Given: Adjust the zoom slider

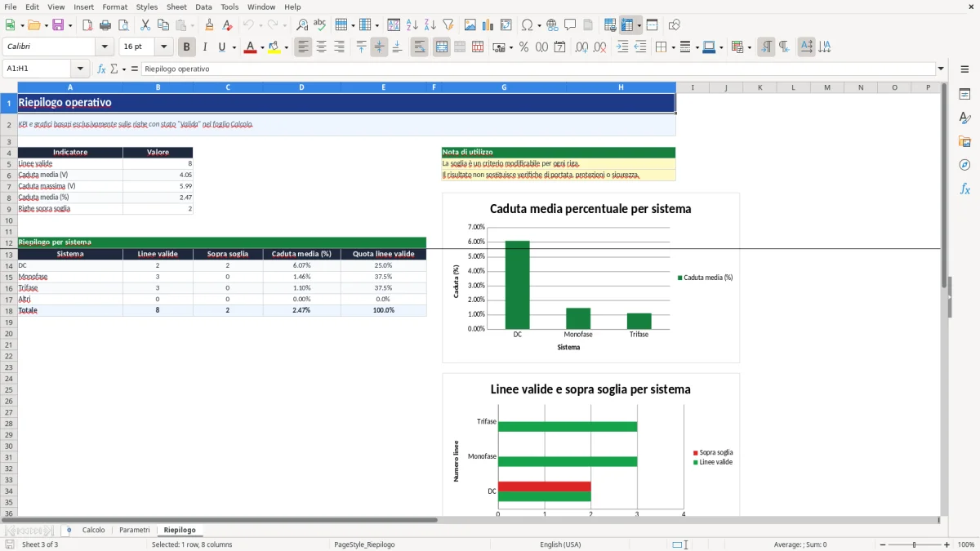Looking at the screenshot, I should [914, 544].
